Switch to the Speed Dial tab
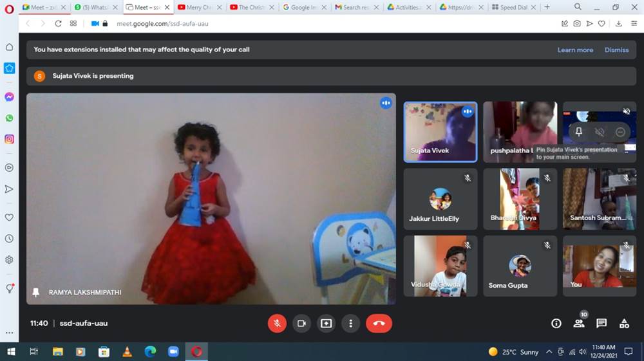Image resolution: width=644 pixels, height=361 pixels. 513,7
